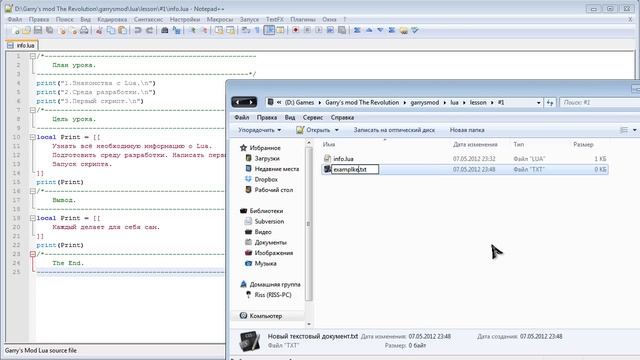
Task: Collapse the red fold marker at line 23
Action: (x=33, y=254)
